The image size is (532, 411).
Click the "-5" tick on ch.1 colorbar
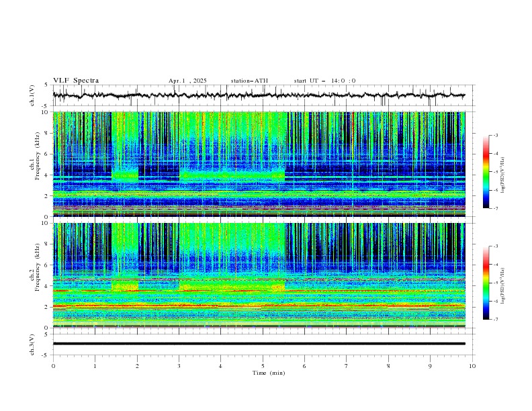tap(496, 172)
